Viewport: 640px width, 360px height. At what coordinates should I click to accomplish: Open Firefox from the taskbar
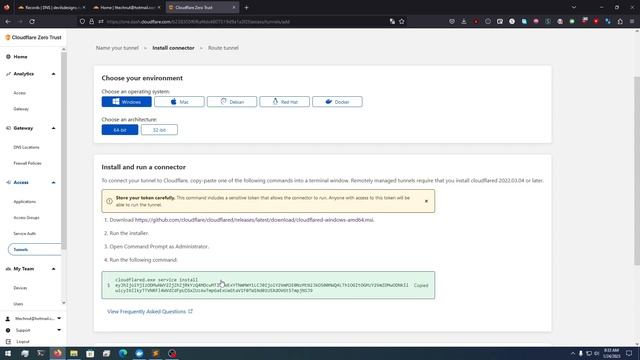[x=58, y=353]
